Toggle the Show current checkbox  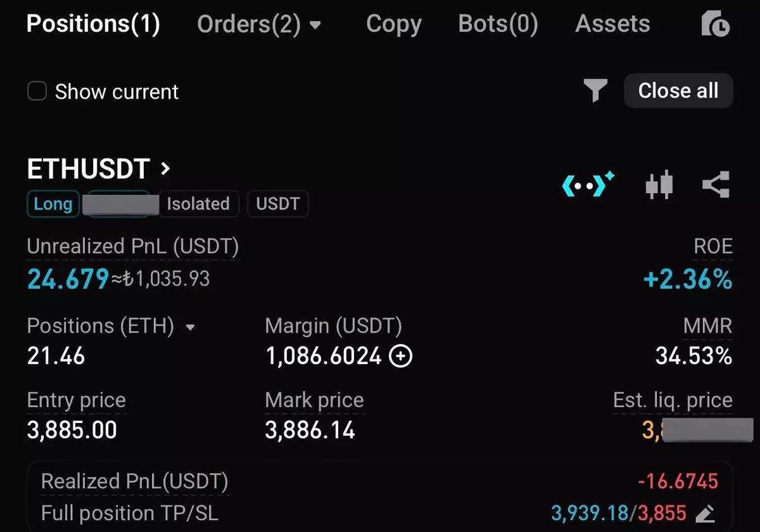pyautogui.click(x=37, y=91)
